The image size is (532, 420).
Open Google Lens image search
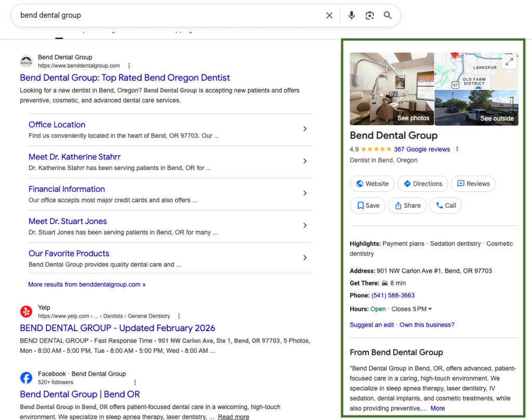click(369, 16)
